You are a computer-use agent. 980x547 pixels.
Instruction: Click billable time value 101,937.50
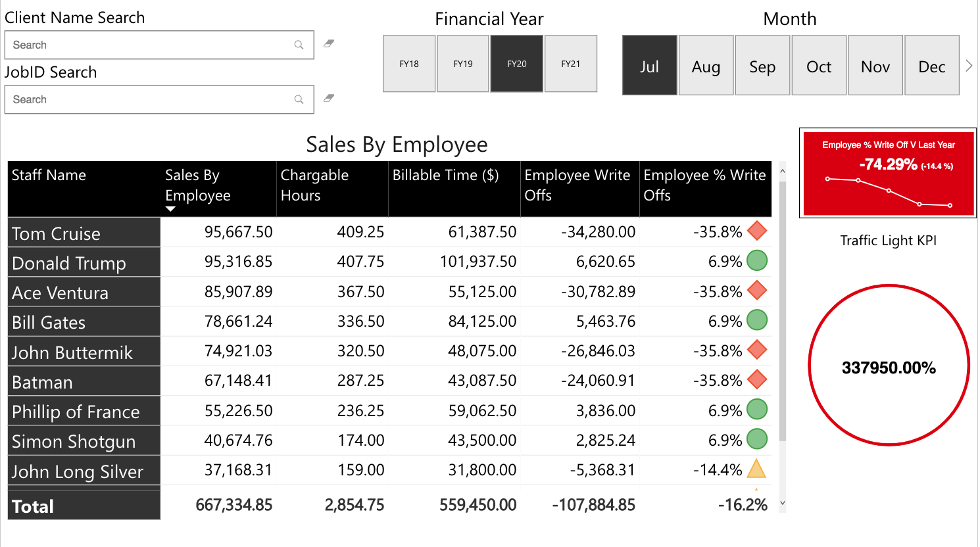pyautogui.click(x=478, y=261)
